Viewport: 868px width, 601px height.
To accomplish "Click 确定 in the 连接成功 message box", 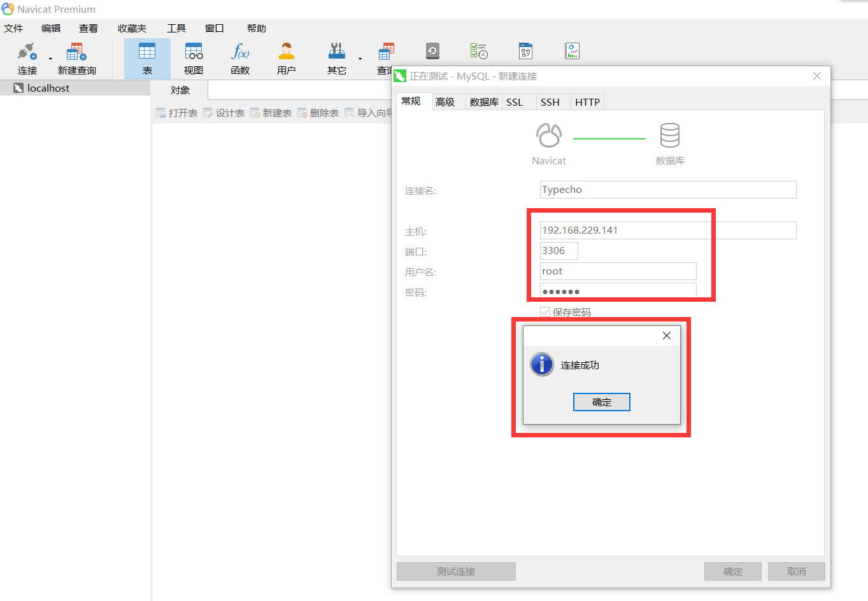I will (602, 402).
